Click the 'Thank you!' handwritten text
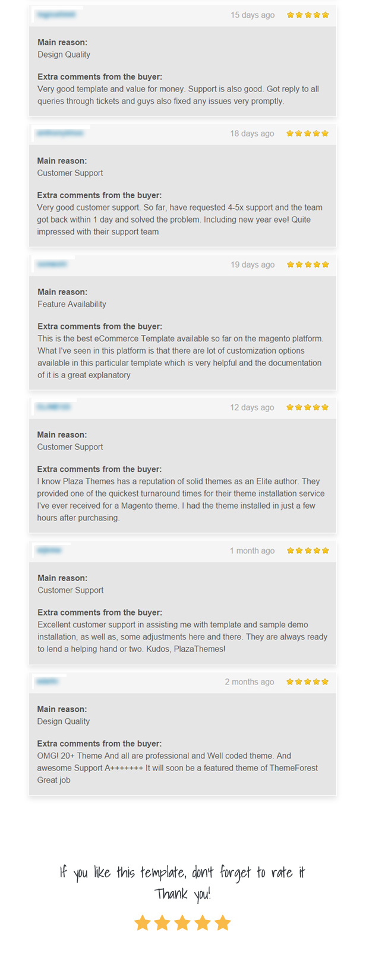366x980 pixels. pyautogui.click(x=182, y=894)
